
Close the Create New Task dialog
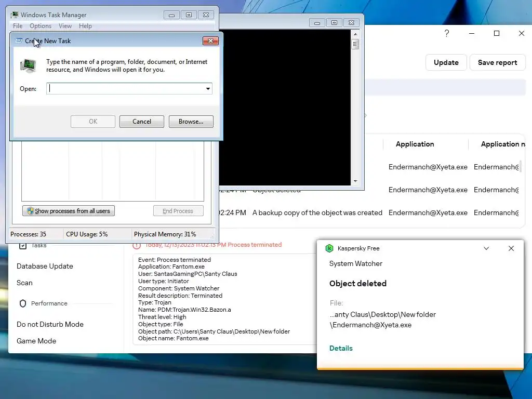(210, 41)
